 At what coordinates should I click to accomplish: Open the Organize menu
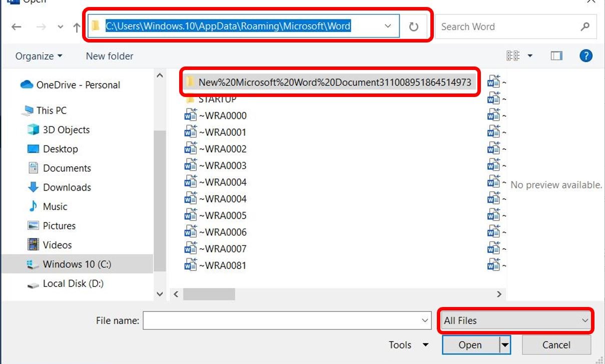coord(39,56)
